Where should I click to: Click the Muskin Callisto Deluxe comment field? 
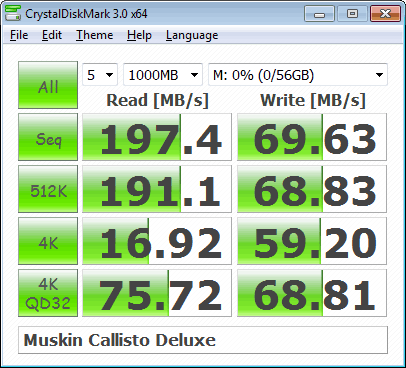click(203, 340)
